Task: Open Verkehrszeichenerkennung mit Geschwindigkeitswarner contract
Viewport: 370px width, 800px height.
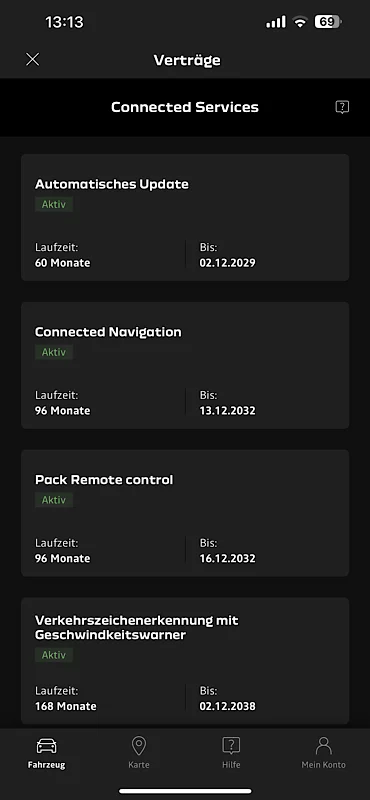Action: point(185,661)
